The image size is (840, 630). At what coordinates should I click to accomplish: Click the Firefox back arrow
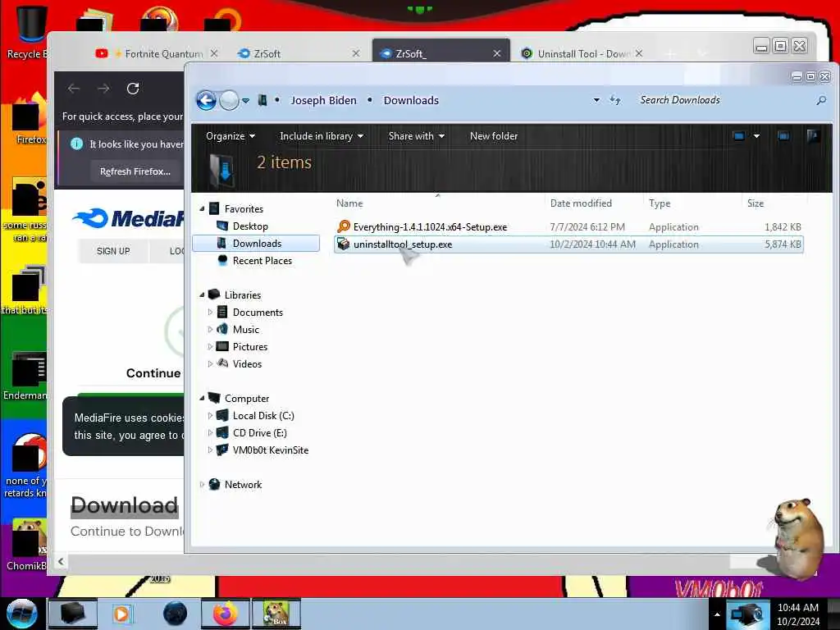pyautogui.click(x=74, y=89)
